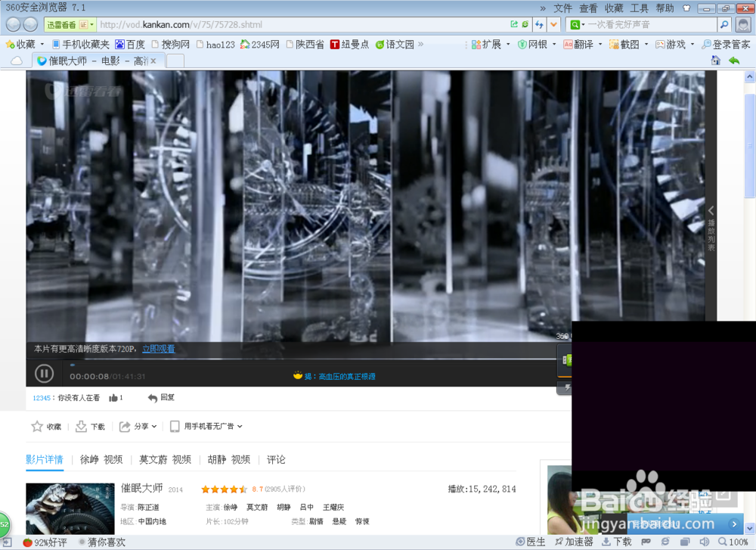Like the comment with thumbs-up icon
756x550 pixels.
coord(113,397)
